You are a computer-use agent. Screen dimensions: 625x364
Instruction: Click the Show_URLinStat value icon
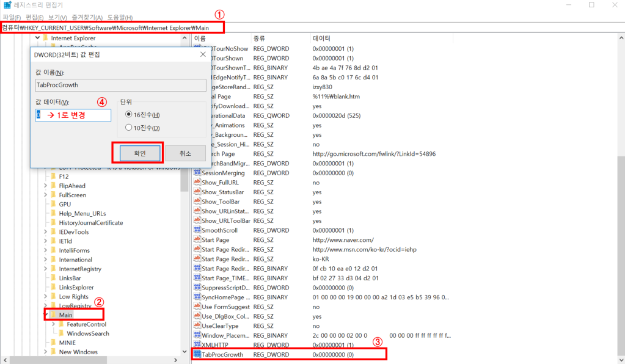coord(197,211)
